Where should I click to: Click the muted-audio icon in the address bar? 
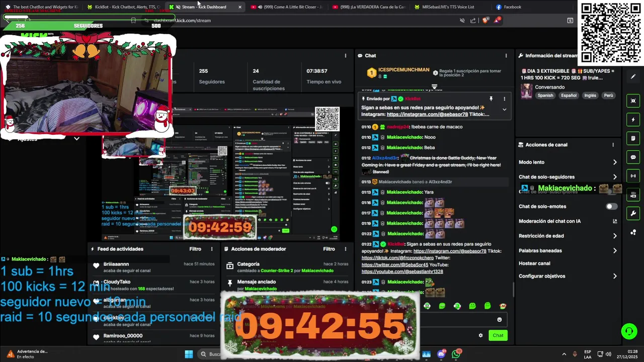(x=462, y=21)
